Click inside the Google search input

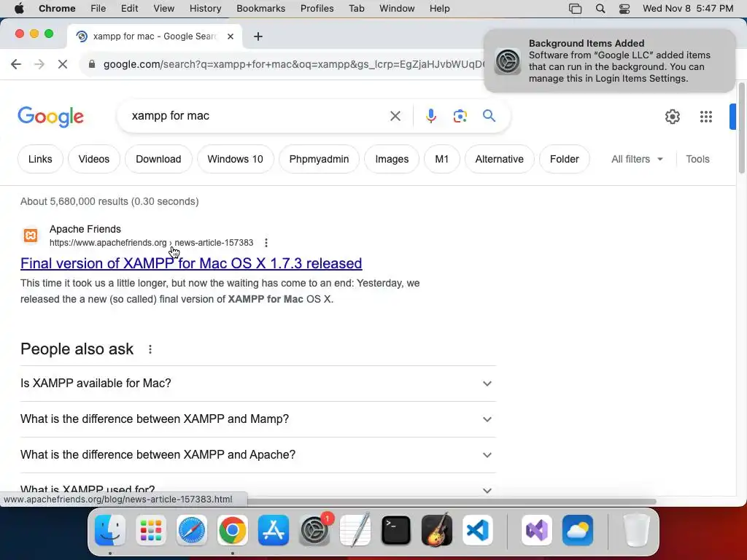tap(258, 116)
